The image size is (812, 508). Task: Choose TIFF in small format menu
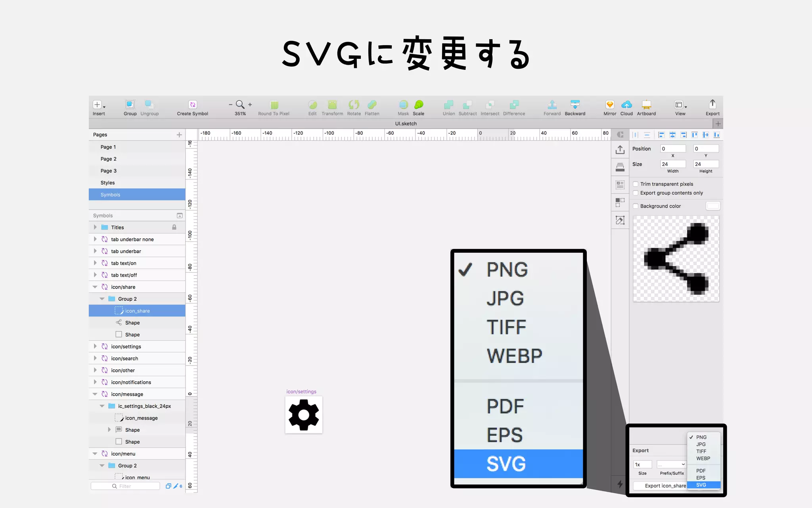click(x=704, y=451)
